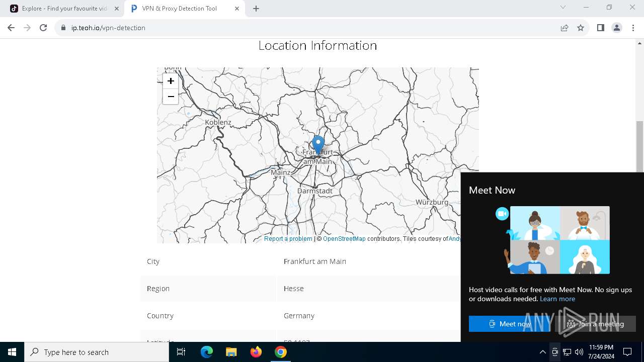This screenshot has width=644, height=362.
Task: Open the notification center
Action: pyautogui.click(x=627, y=352)
